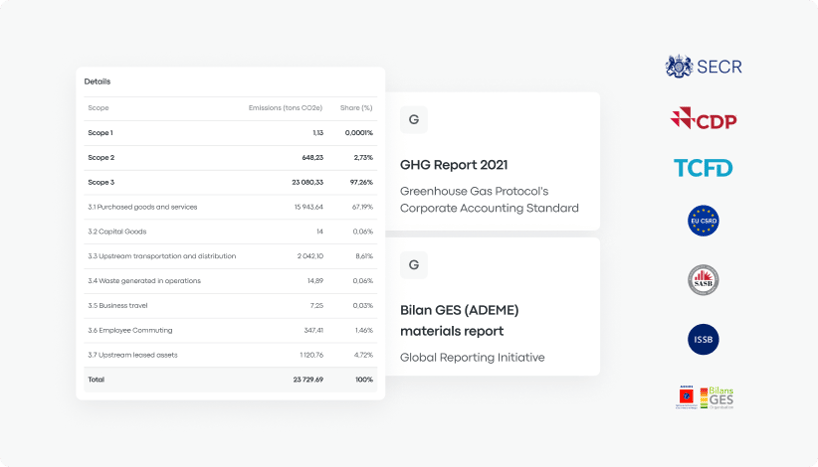This screenshot has width=818, height=467.
Task: Click the Scope 2 emissions value 648,23
Action: [x=312, y=158]
